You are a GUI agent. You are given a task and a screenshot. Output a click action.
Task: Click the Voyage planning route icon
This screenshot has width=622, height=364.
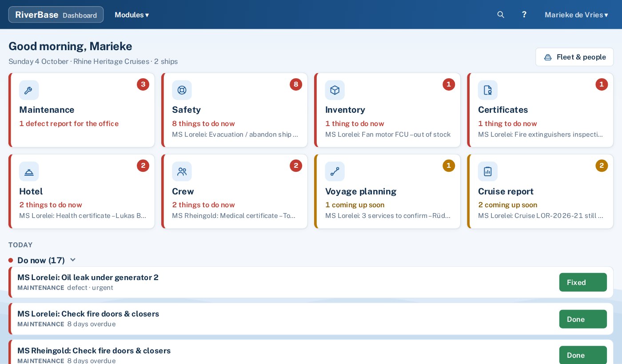[335, 171]
